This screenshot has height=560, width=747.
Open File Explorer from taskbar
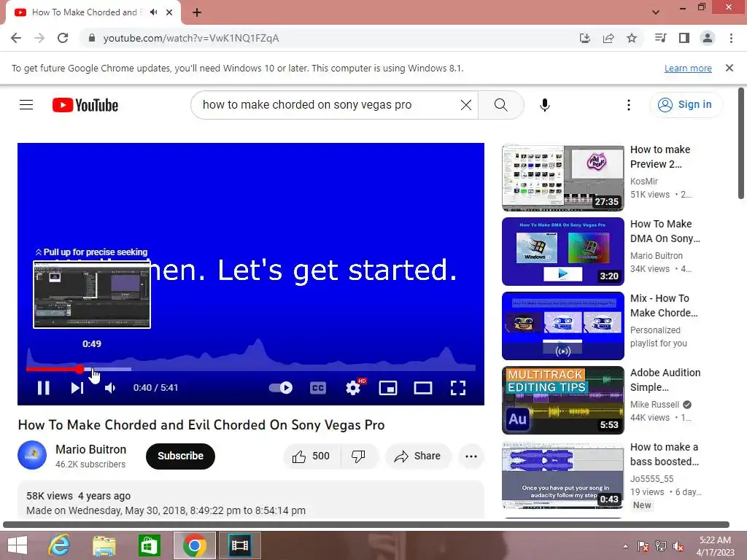point(104,545)
